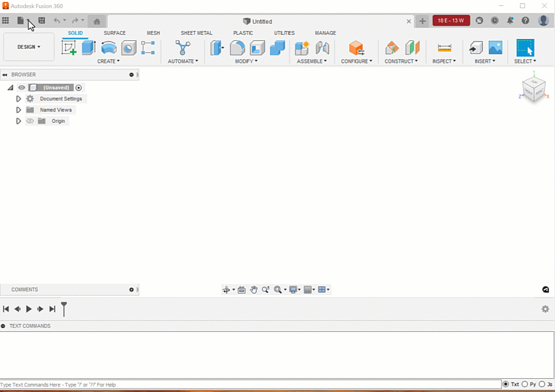Open the Job Status clock icon
Image resolution: width=555 pixels, height=392 pixels.
pyautogui.click(x=494, y=20)
